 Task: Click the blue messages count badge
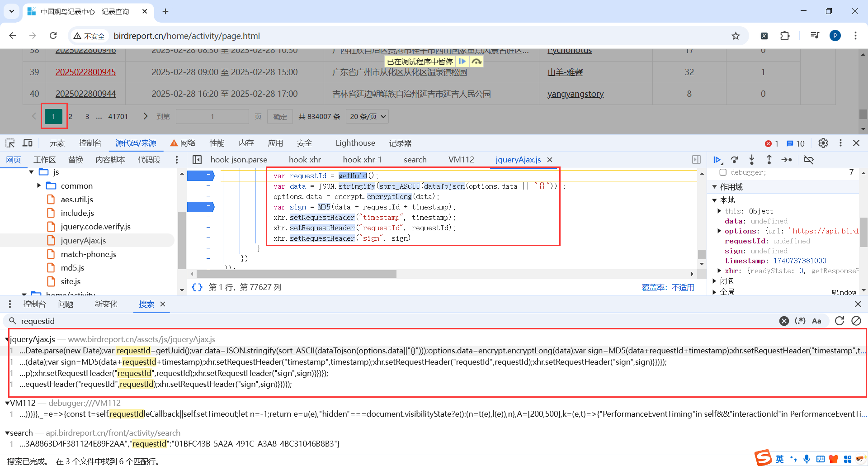(795, 144)
